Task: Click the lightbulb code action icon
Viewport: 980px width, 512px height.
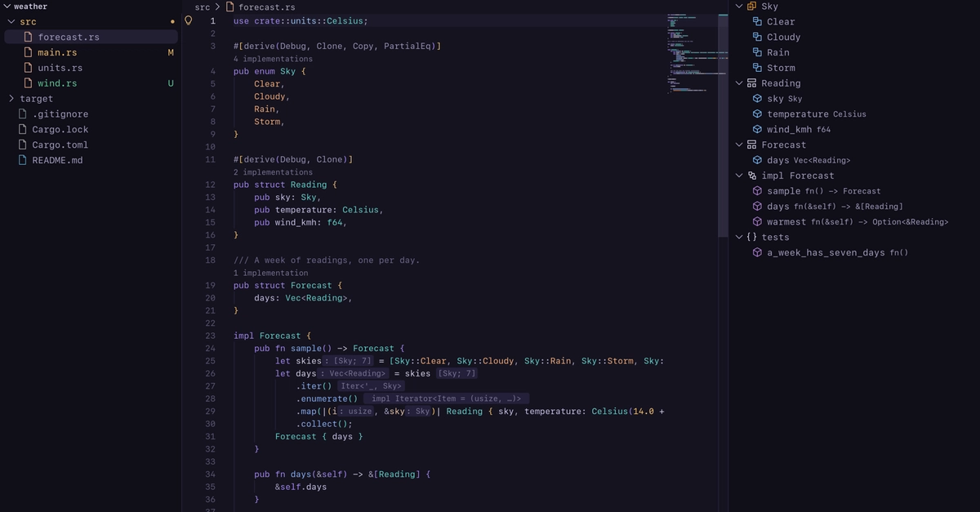Action: pos(189,20)
